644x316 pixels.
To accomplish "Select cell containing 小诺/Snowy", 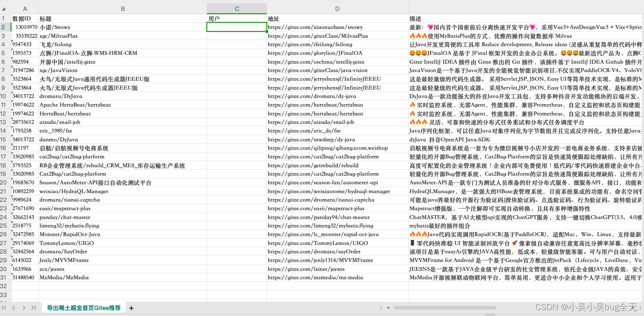I will [x=123, y=27].
